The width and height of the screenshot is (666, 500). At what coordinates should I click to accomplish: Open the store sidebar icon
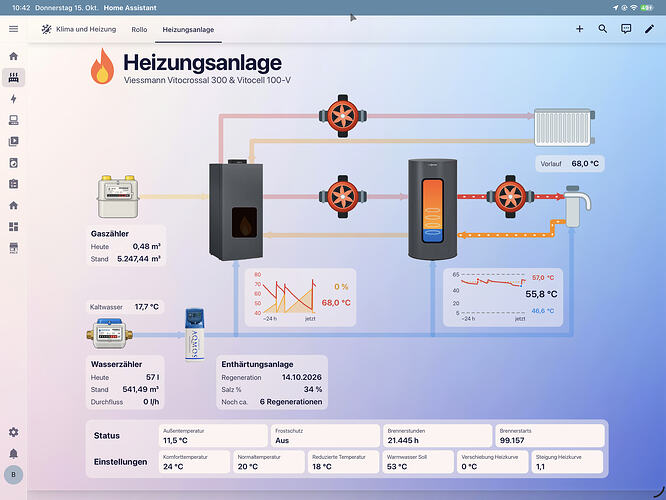click(x=14, y=248)
